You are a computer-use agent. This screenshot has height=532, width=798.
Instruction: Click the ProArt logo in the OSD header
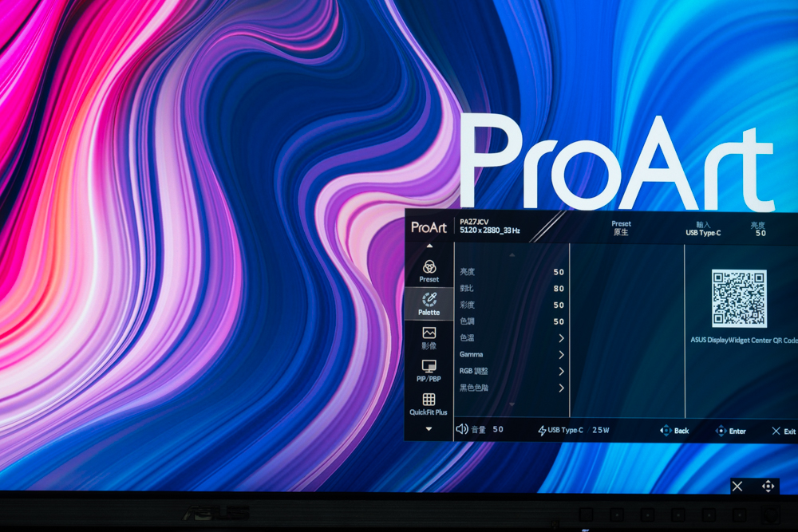tap(429, 227)
